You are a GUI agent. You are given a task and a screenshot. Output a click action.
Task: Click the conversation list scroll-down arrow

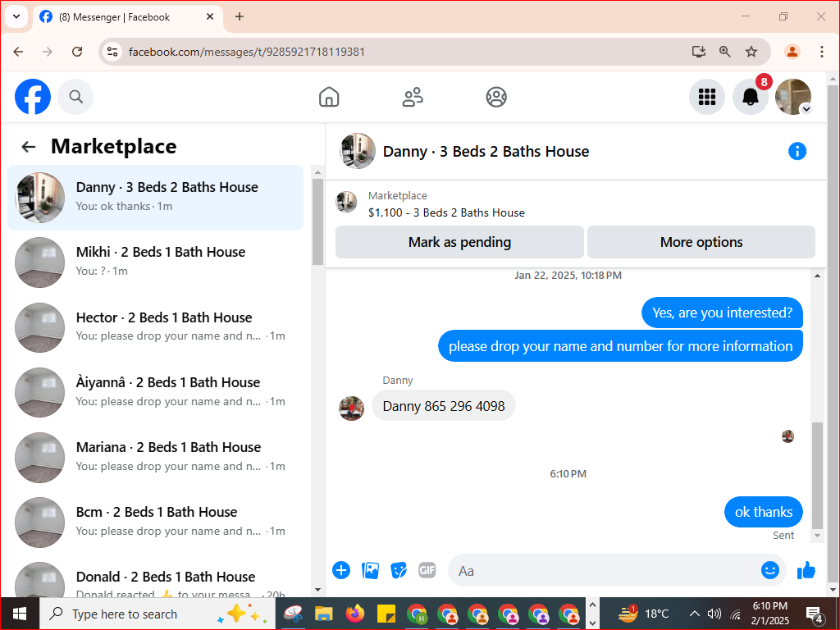(317, 589)
